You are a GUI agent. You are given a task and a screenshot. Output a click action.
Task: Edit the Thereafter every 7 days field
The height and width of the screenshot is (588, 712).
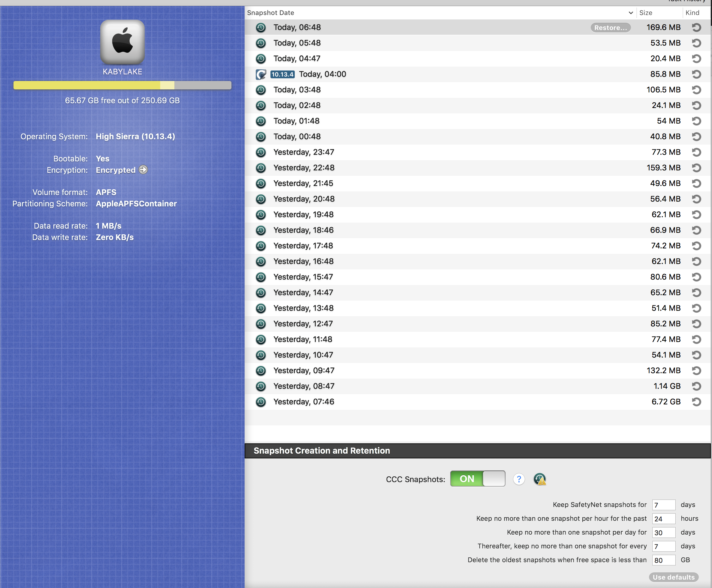pos(664,546)
